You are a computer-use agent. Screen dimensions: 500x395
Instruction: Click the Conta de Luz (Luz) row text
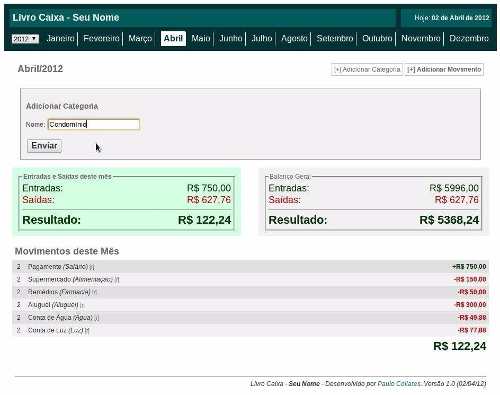55,330
